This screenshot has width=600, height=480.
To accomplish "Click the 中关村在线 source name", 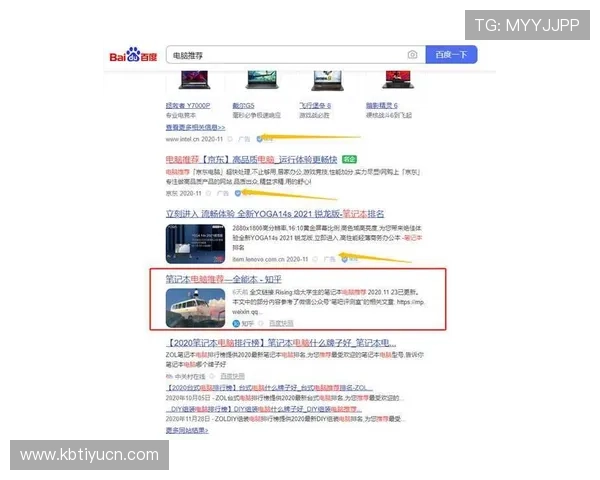I will pos(190,377).
